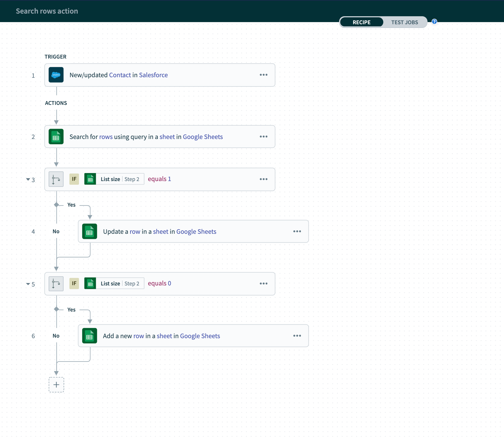Switch to the TEST JOBS view
This screenshot has width=504, height=438.
404,22
